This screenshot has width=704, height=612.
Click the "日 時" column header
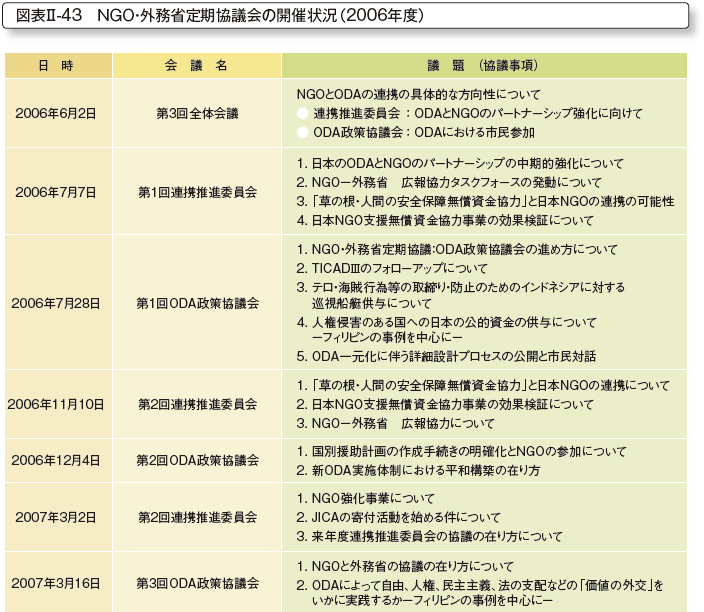coord(56,66)
